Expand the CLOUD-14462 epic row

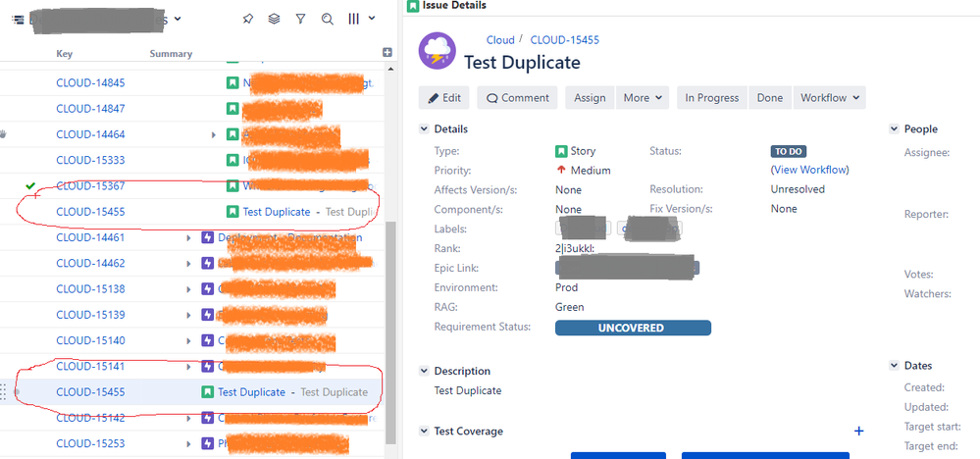click(188, 264)
